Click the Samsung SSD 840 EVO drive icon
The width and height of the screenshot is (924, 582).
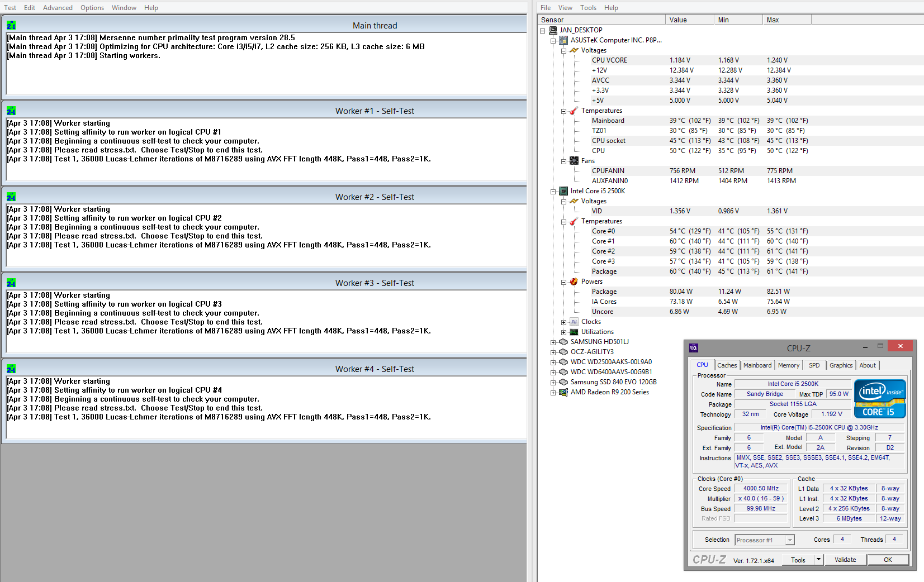pyautogui.click(x=563, y=382)
